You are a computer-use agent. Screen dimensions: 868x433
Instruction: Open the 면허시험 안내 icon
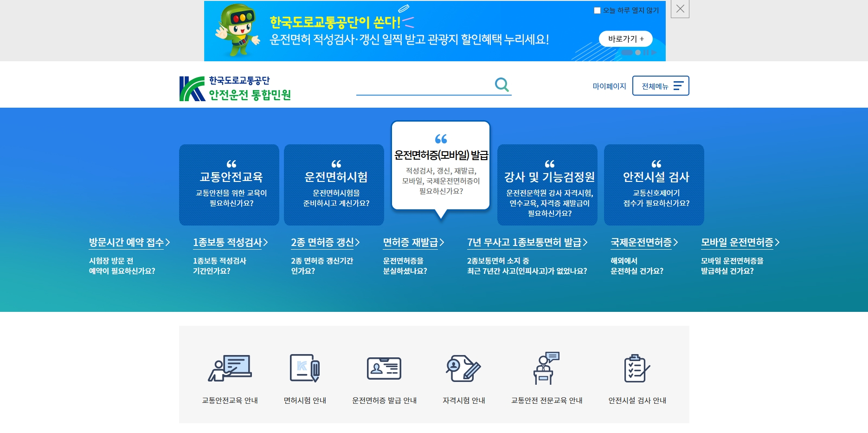click(305, 368)
